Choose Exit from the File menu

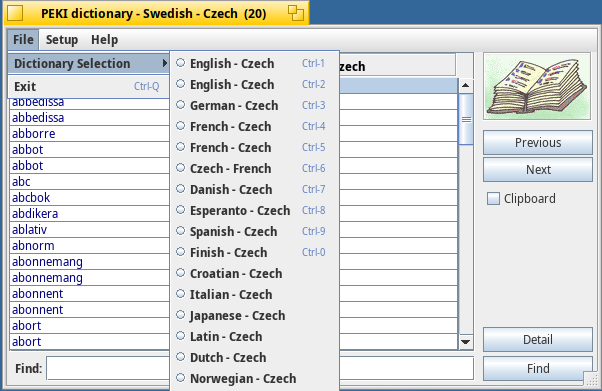89,86
